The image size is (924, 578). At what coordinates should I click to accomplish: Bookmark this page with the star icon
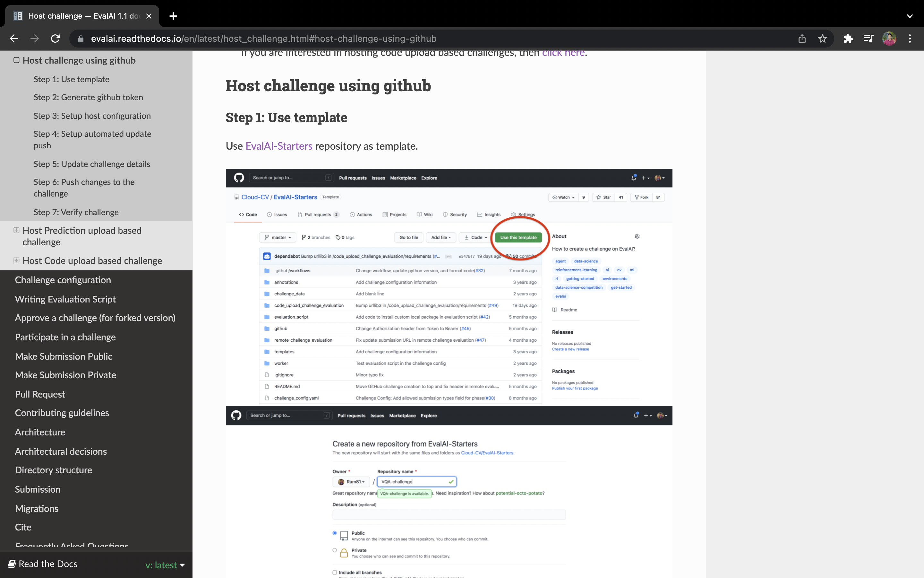click(x=822, y=39)
